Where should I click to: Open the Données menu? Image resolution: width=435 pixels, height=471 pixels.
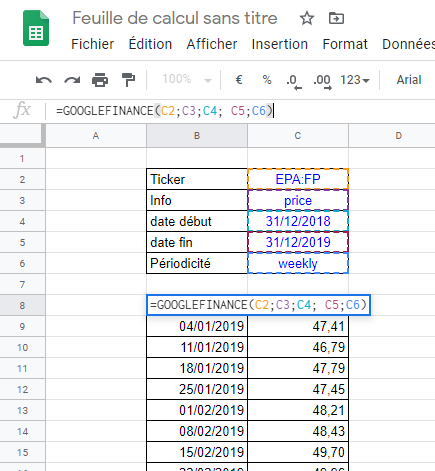point(408,44)
